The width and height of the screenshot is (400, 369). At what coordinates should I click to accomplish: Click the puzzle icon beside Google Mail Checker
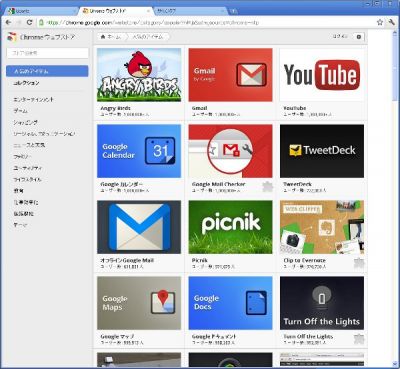(267, 187)
